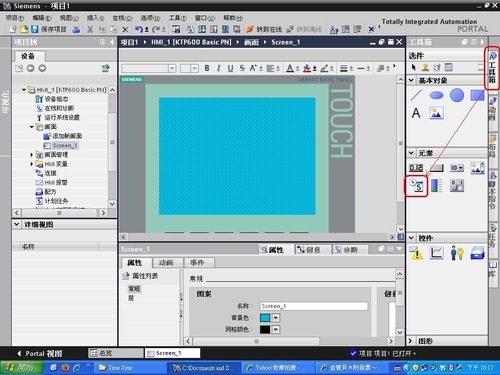Open the 编辑 menu
This screenshot has width=500, height=375.
(42, 18)
